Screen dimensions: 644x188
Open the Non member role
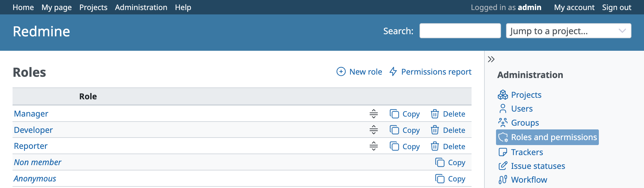38,162
